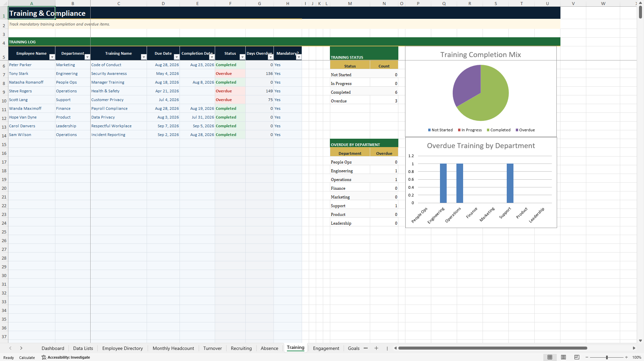
Task: Open the Mandatory? filter dropdown
Action: click(x=299, y=57)
